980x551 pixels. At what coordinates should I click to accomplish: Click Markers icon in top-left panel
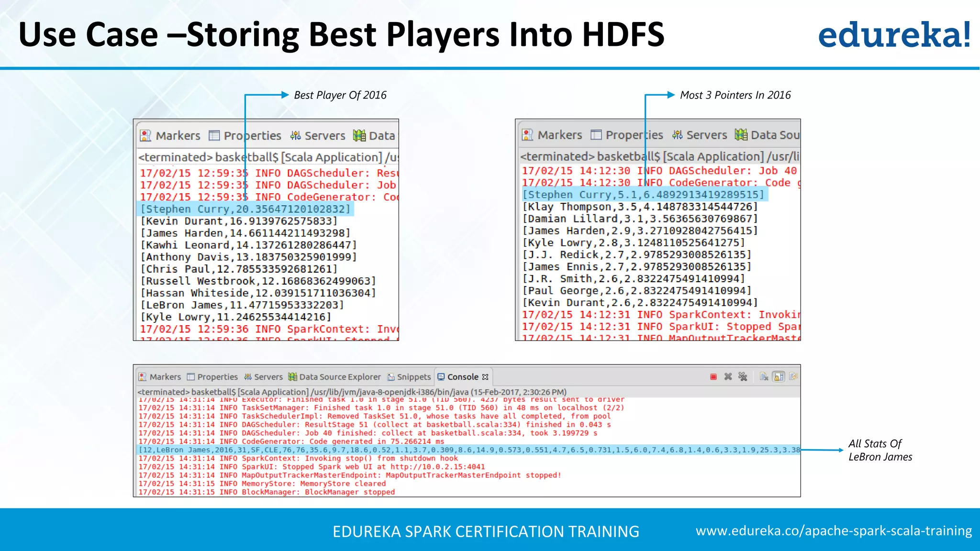coord(145,136)
